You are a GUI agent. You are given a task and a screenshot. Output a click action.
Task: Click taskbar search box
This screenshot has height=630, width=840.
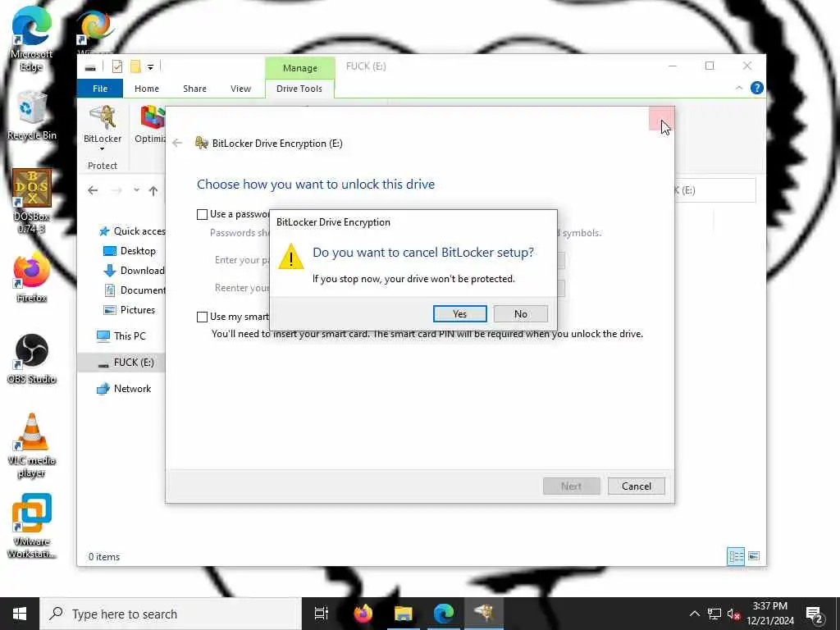171,614
